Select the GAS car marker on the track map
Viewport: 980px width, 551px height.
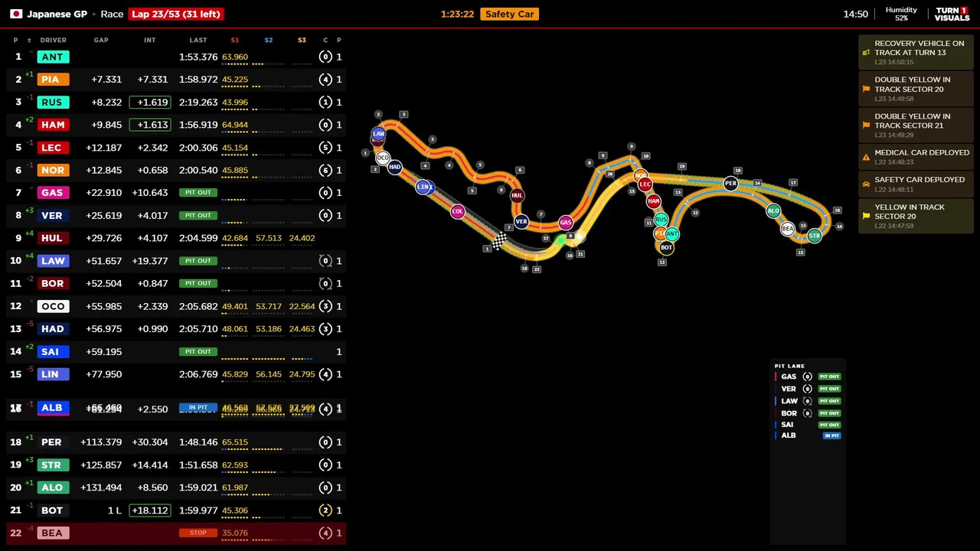click(x=565, y=223)
